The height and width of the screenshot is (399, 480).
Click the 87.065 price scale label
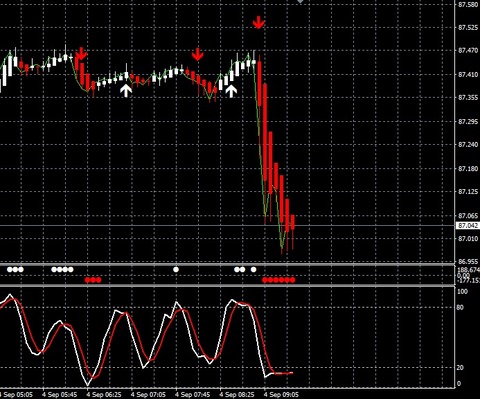click(468, 216)
